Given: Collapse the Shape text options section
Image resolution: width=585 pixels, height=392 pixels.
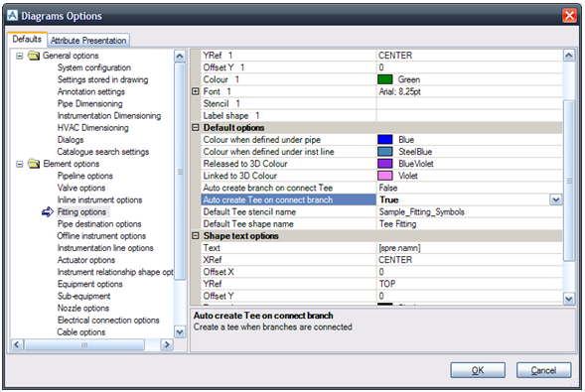Looking at the screenshot, I should click(x=196, y=236).
